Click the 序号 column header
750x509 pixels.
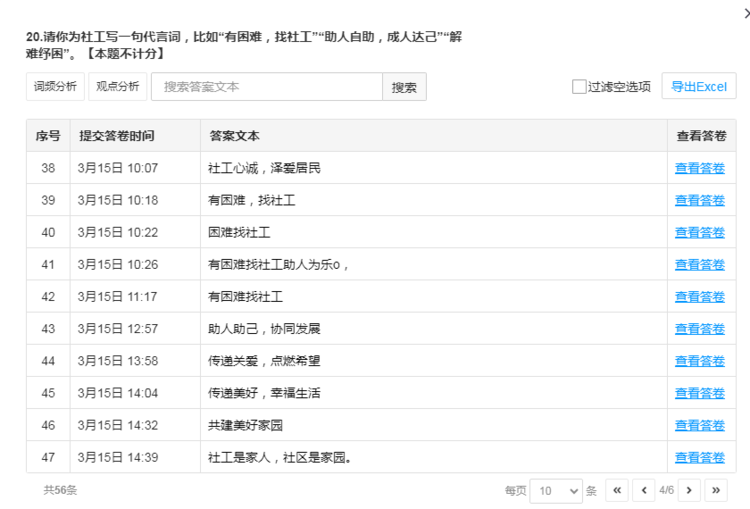click(x=48, y=136)
